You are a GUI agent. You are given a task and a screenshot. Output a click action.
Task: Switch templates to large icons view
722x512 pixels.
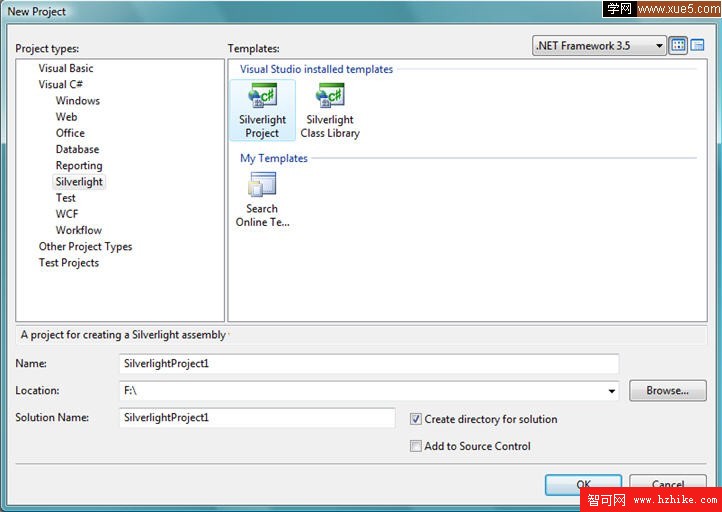[678, 45]
